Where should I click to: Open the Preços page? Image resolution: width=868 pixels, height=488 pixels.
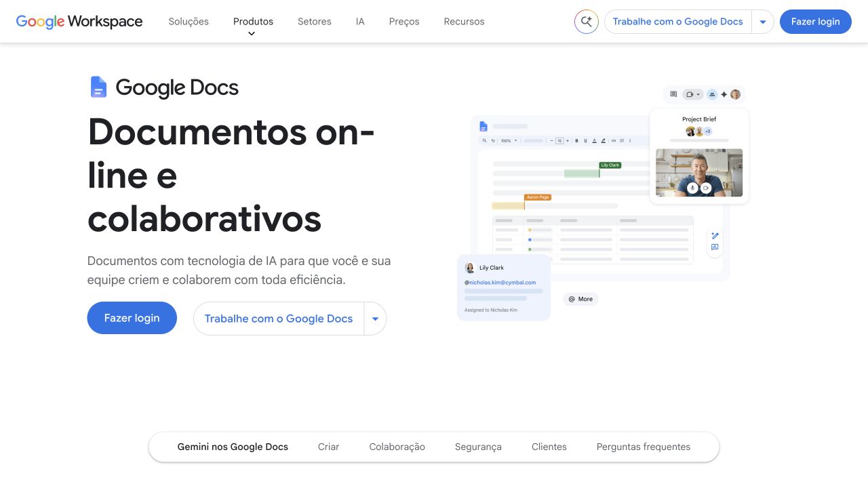coord(404,22)
